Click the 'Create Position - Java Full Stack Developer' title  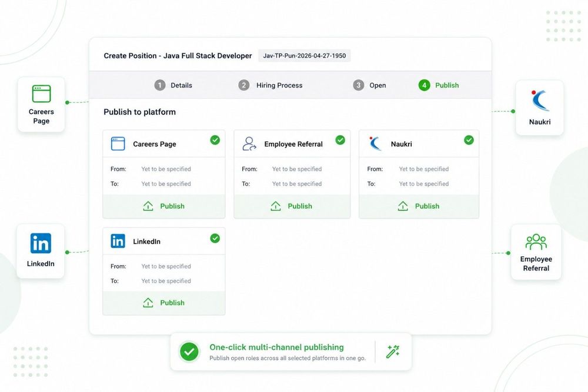pyautogui.click(x=178, y=55)
